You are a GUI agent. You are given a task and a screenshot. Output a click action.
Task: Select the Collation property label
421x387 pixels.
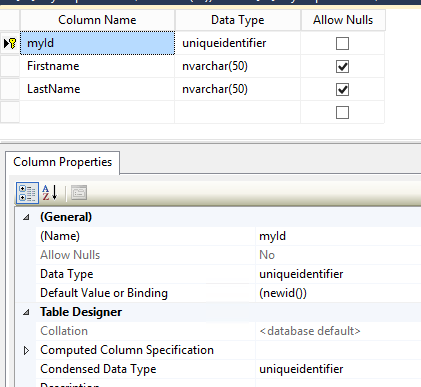[64, 331]
